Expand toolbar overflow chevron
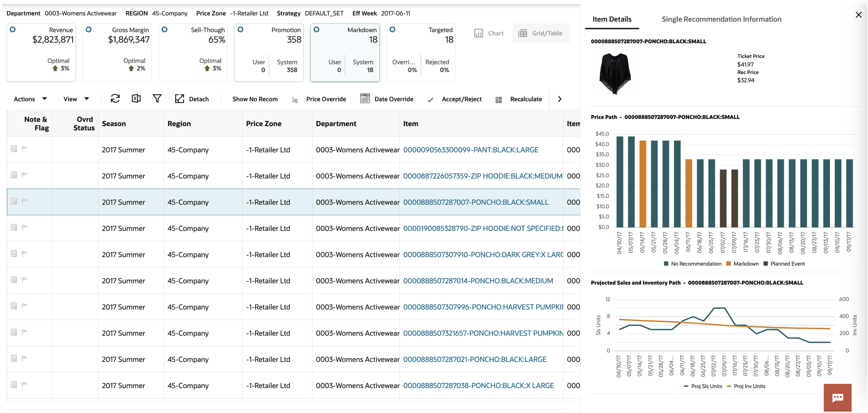868x413 pixels. [560, 99]
